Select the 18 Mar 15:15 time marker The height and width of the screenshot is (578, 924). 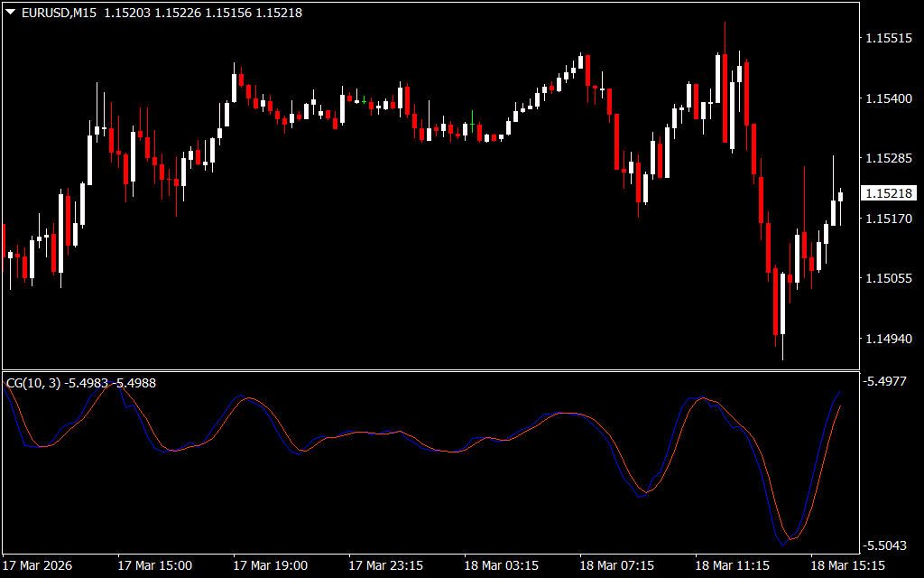tap(847, 565)
